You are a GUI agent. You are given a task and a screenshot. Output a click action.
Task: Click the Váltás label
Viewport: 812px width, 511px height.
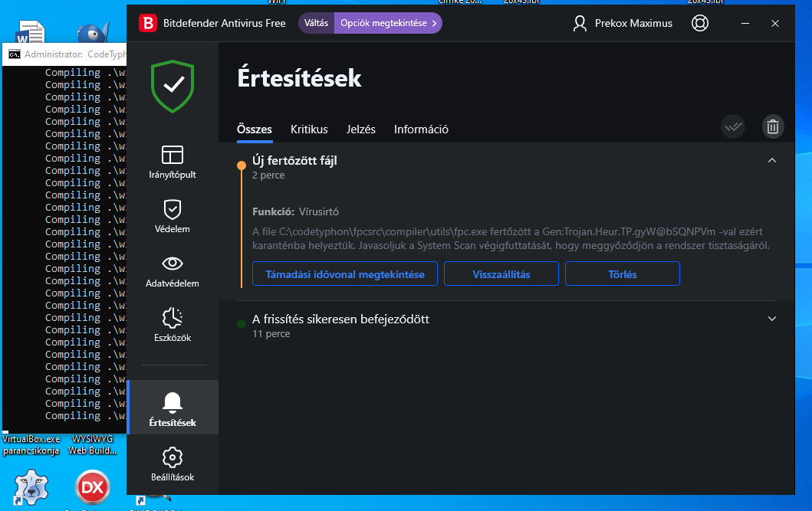click(x=316, y=23)
